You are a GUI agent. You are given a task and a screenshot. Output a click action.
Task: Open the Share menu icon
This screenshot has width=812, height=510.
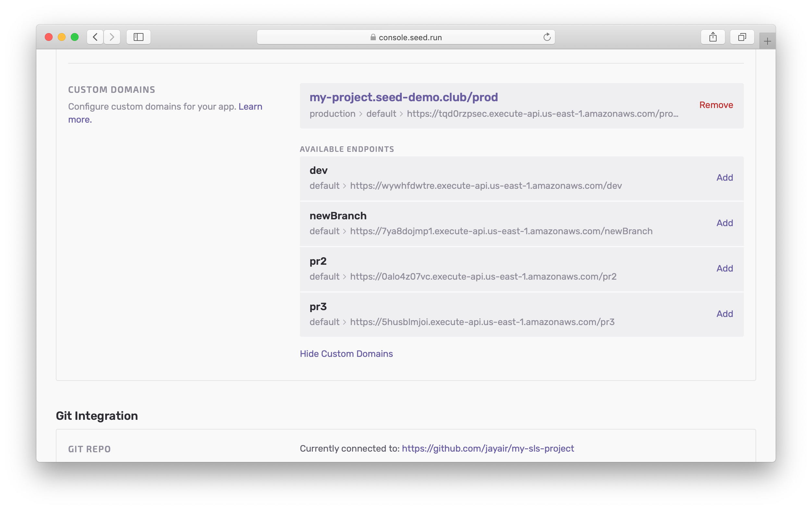(713, 37)
